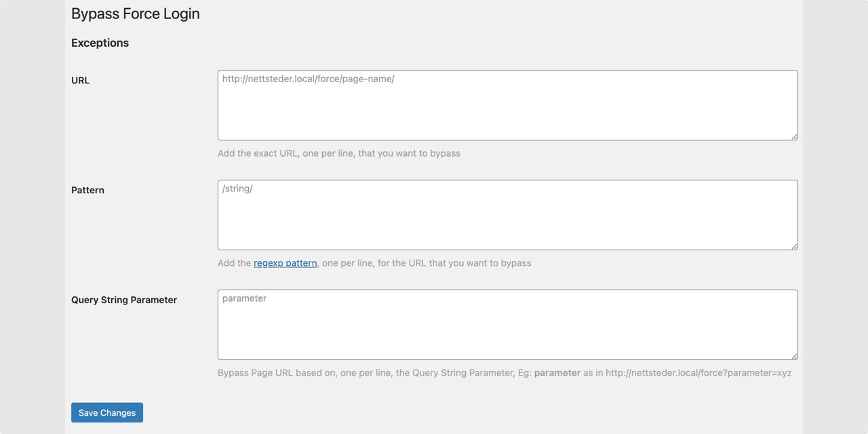Click the Pattern field label
Screen dimensions: 868x434
click(87, 190)
